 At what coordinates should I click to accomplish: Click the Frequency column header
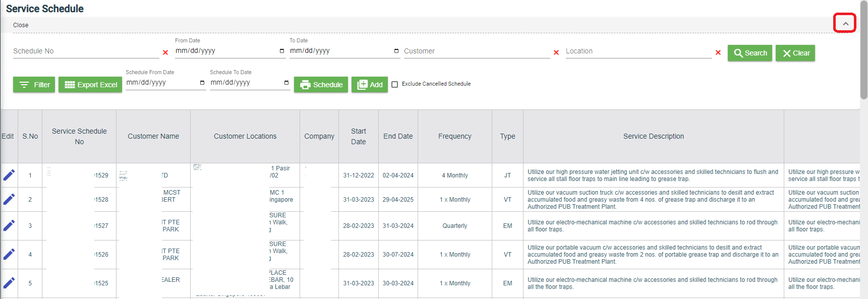click(454, 136)
